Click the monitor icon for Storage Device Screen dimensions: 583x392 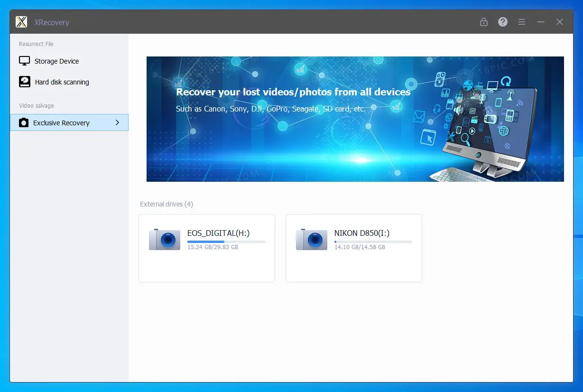tap(24, 61)
